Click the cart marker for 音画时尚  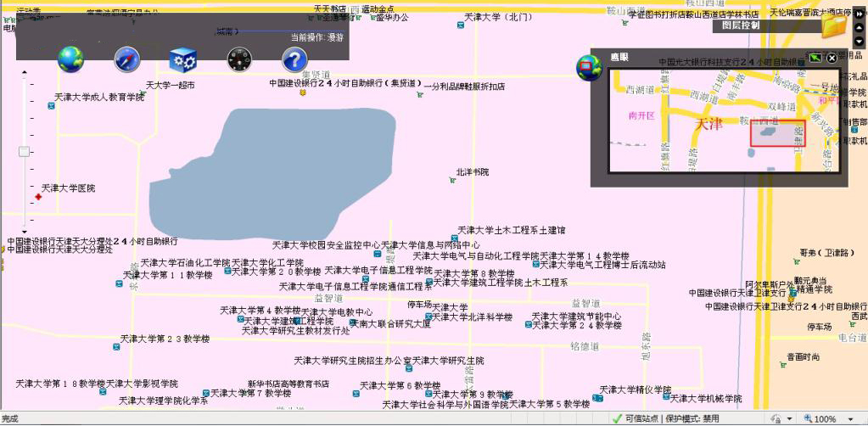point(783,365)
